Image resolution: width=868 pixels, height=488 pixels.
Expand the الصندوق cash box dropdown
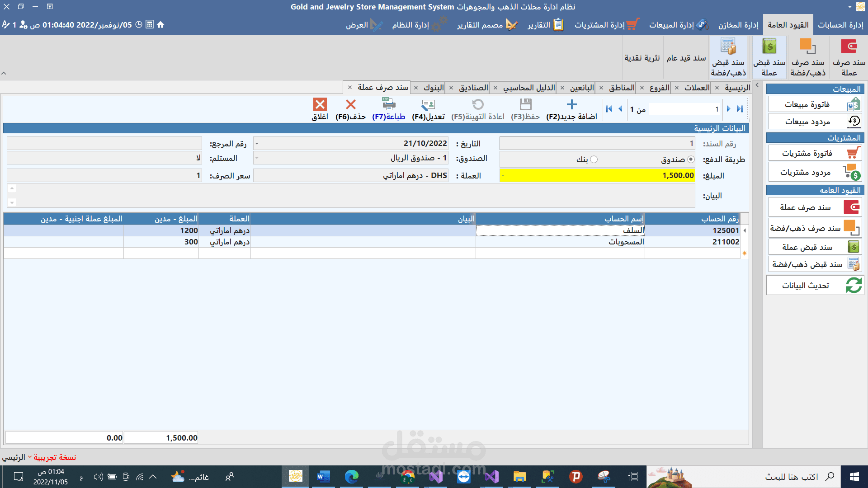pos(257,158)
